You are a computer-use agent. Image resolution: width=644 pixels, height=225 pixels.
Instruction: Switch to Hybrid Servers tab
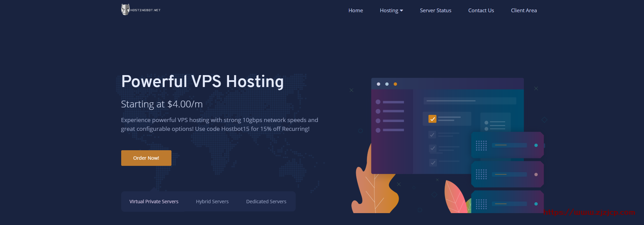tap(212, 202)
